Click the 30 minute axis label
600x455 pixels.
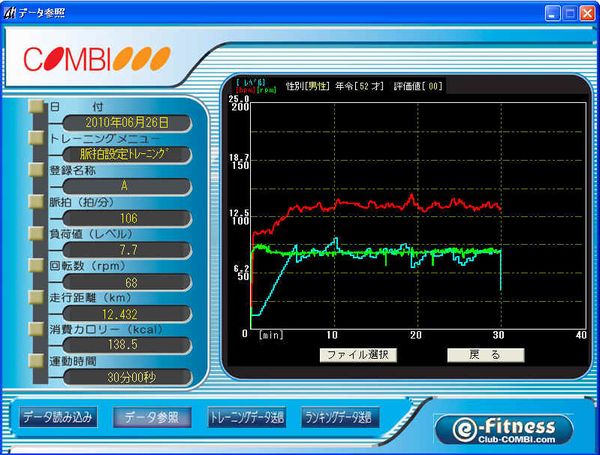click(499, 335)
